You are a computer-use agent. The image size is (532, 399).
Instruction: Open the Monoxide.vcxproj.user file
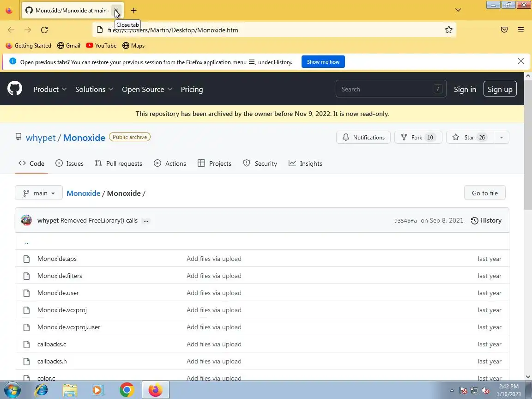point(69,327)
